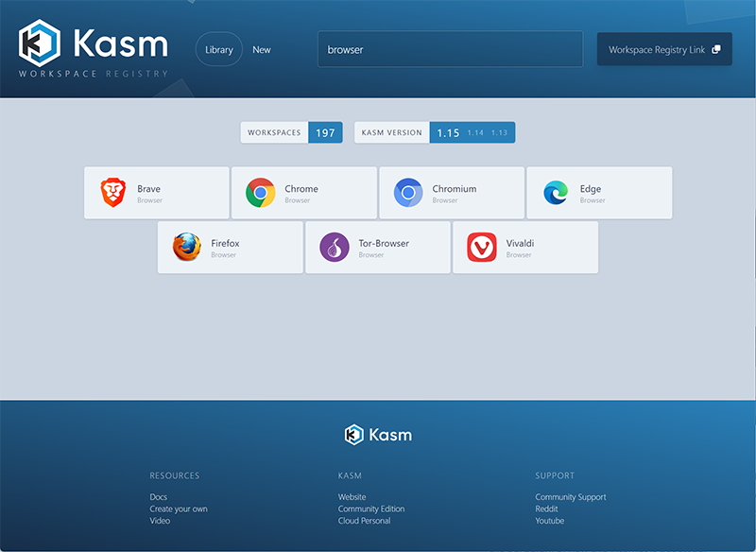Click the Create your own link
The height and width of the screenshot is (552, 756).
pos(180,509)
